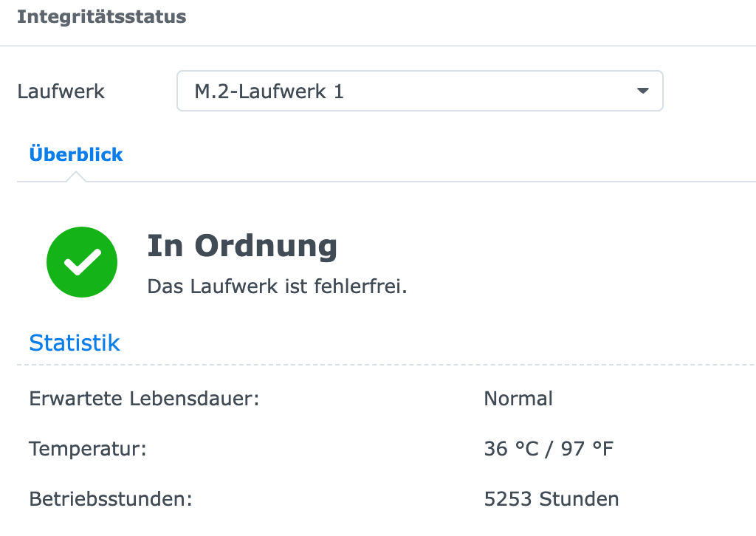Click the Temperatur label
Image resolution: width=756 pixels, height=536 pixels.
pos(88,449)
